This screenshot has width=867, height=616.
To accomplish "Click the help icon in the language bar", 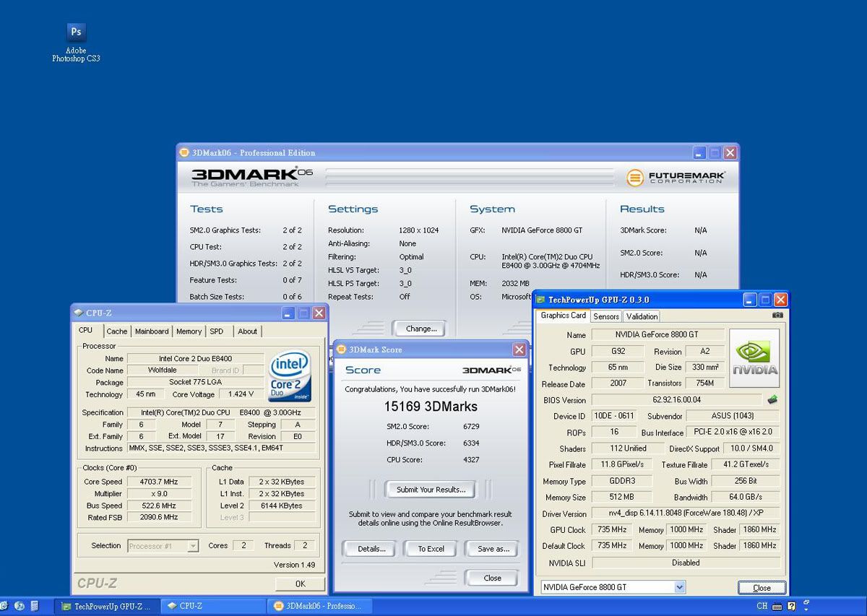I will pyautogui.click(x=792, y=607).
